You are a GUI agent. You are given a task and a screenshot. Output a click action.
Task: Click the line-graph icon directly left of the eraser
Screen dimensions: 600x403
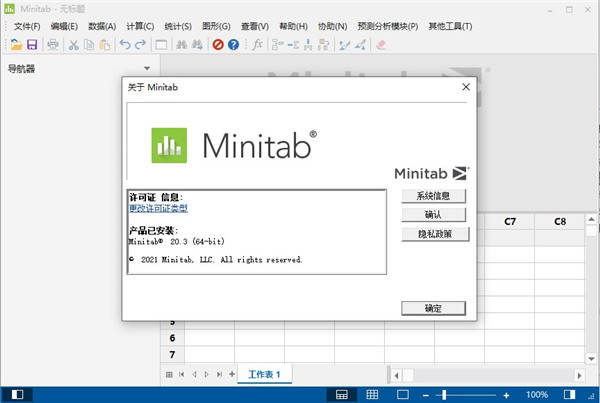tap(360, 45)
